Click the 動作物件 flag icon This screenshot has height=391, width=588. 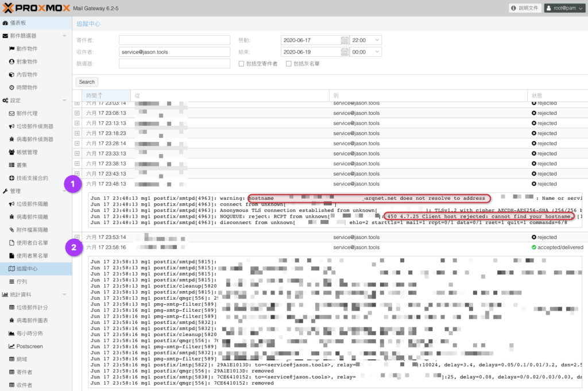(x=11, y=49)
